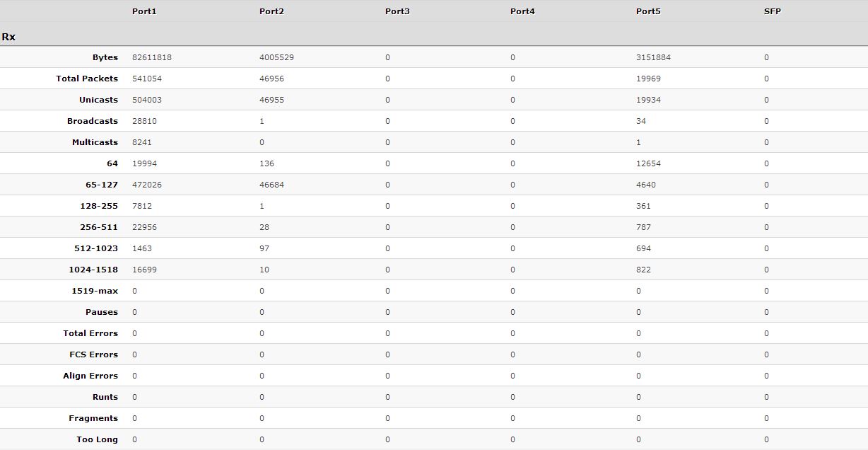
Task: Click Port1 total packets value 541054
Action: pos(147,79)
